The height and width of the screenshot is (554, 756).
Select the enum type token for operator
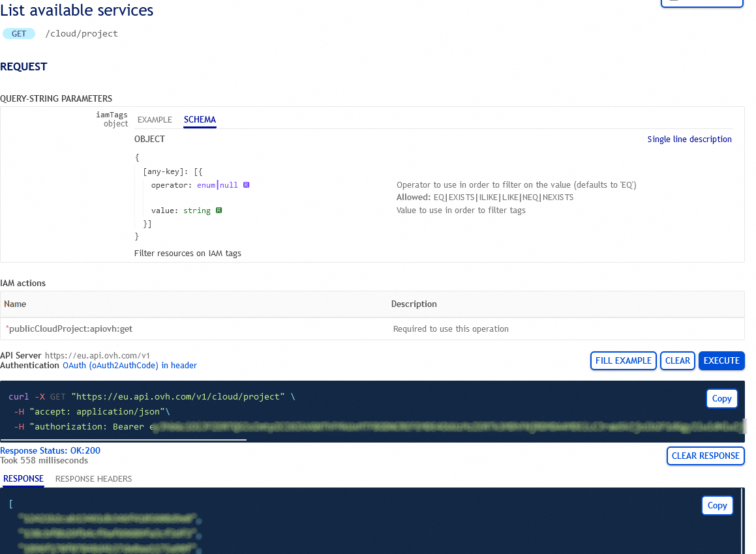click(x=205, y=185)
